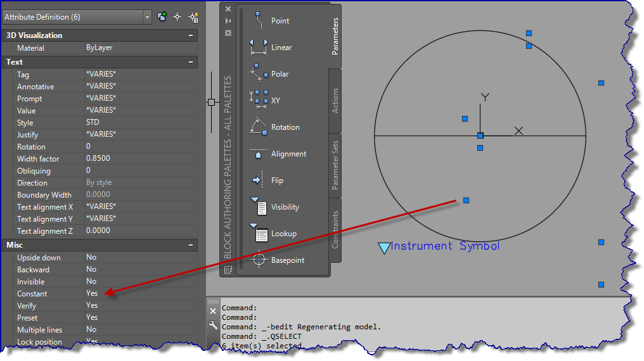Select the Visibility parameter tool
Viewport: 644px width, 361px height.
[274, 206]
